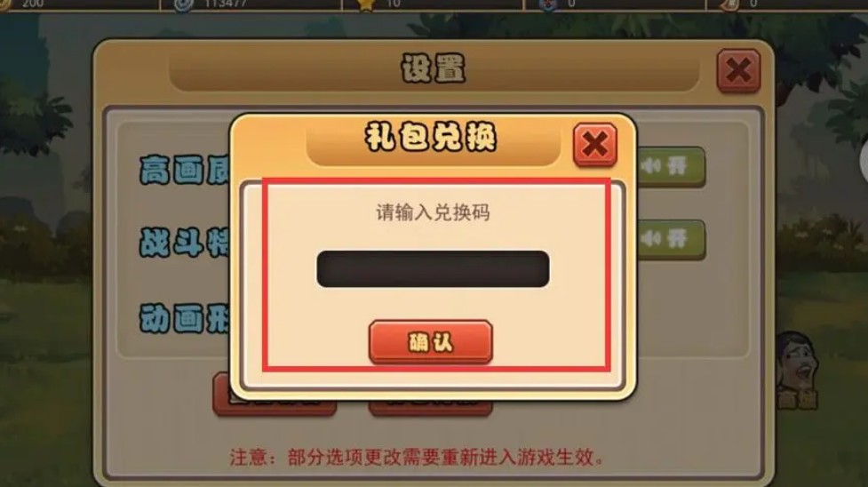Close the 礼包兑换 gift redeem dialog
Screen dimensions: 868x487
coord(595,145)
